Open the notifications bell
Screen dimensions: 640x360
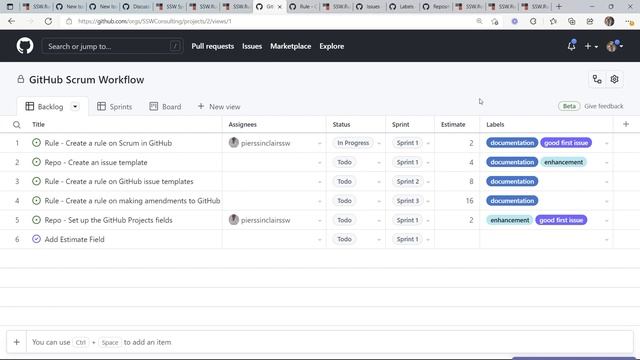coord(571,46)
